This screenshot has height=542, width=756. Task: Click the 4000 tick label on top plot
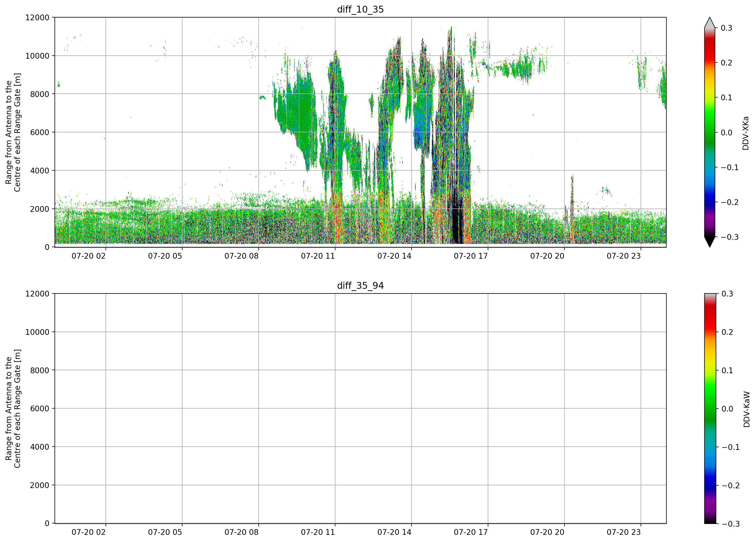[40, 171]
